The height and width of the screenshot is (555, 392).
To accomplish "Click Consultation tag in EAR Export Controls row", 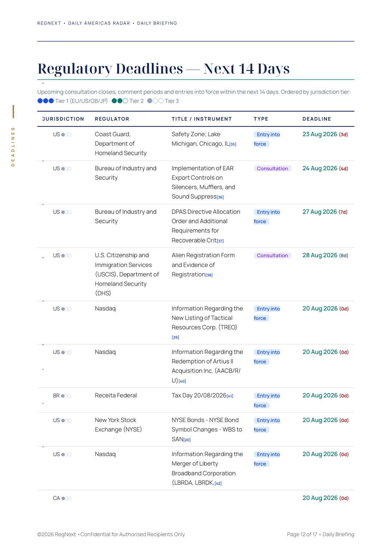I will coord(272,169).
